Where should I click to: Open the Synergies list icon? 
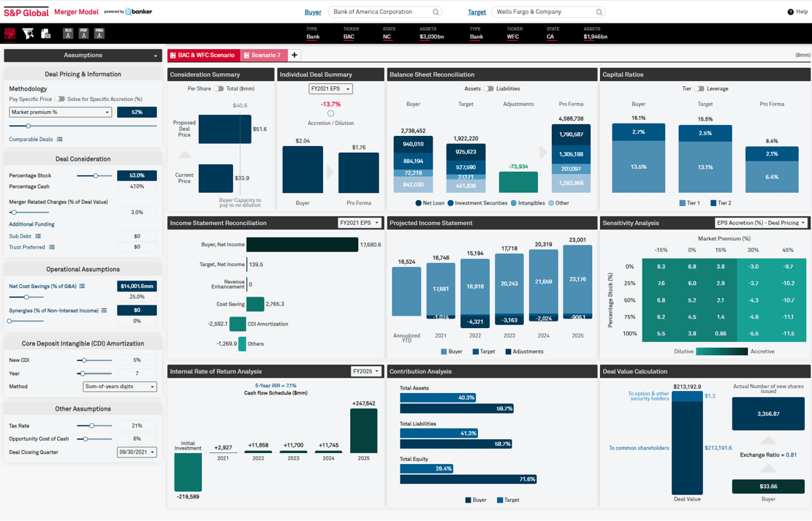(104, 311)
